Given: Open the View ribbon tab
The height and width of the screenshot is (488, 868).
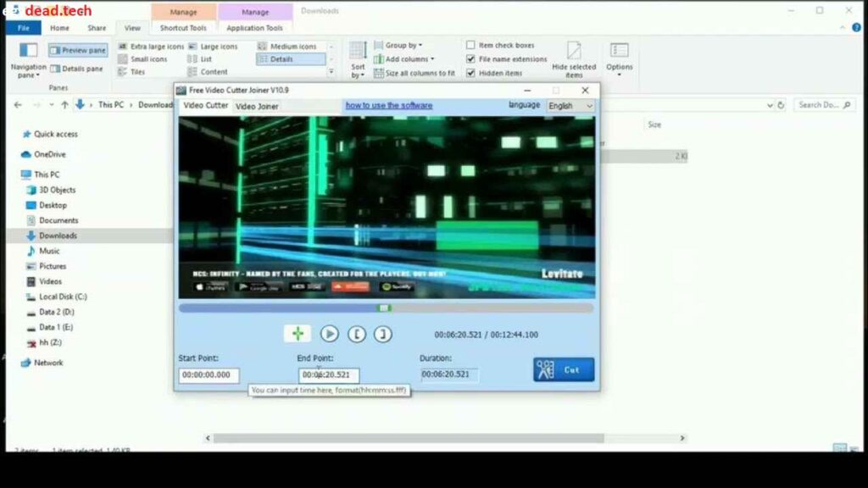Looking at the screenshot, I should tap(131, 26).
